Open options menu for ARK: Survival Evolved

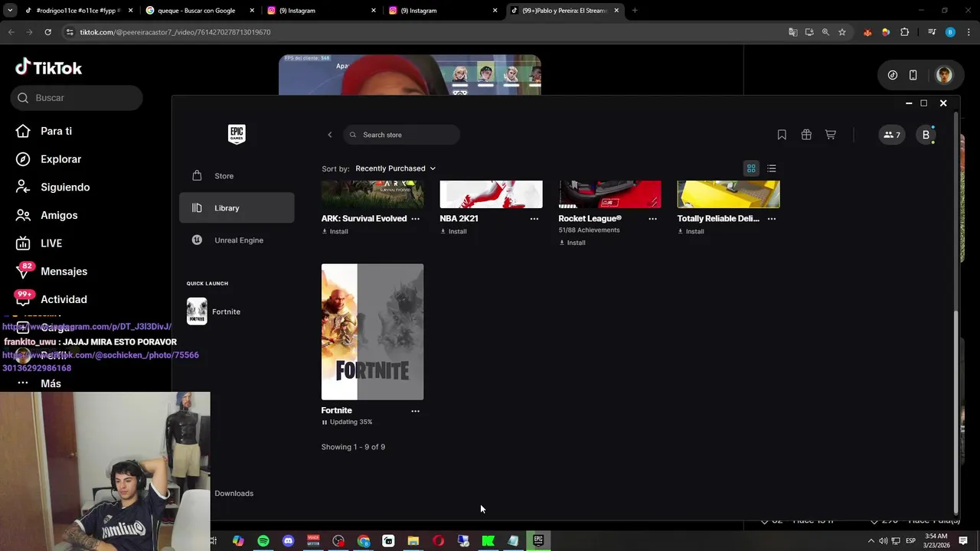click(416, 219)
